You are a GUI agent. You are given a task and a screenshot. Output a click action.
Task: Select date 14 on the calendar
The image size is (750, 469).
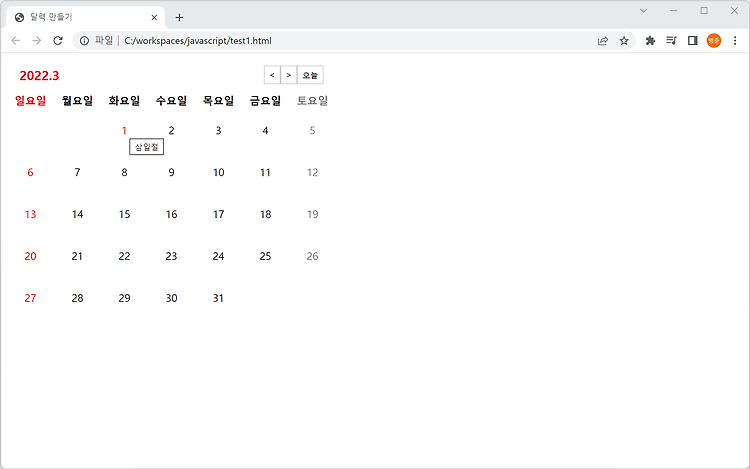(77, 215)
